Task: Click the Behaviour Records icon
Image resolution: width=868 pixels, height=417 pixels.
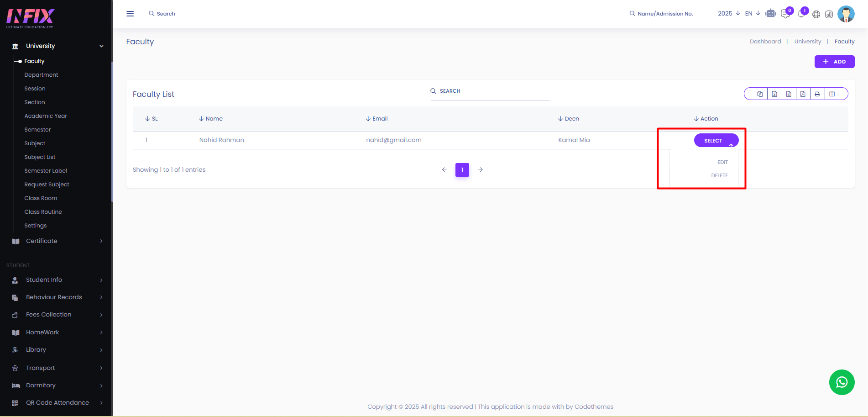Action: (15, 297)
